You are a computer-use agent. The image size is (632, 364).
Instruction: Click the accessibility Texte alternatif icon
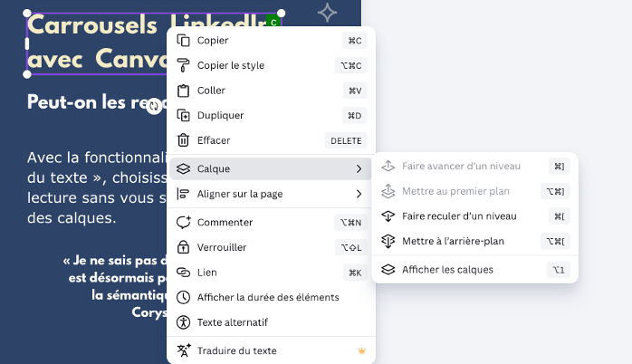183,322
